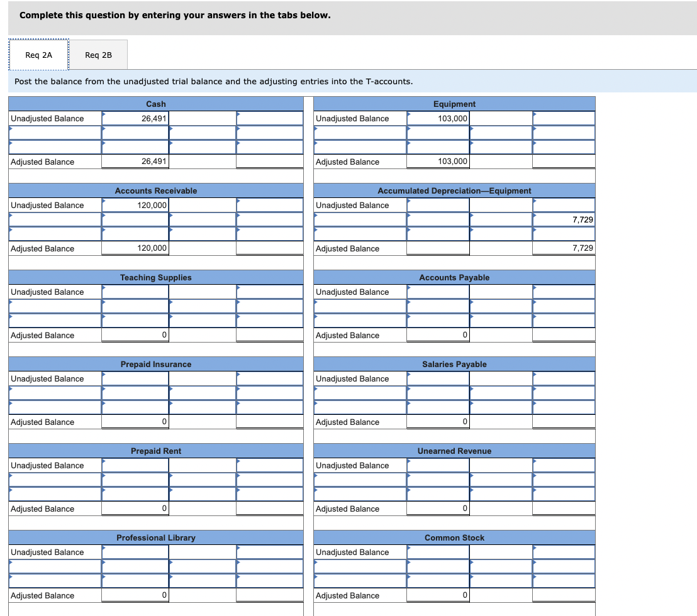Click Accounts Receivable unadjusted debit field 120,000
This screenshot has height=616, width=697.
click(x=135, y=205)
